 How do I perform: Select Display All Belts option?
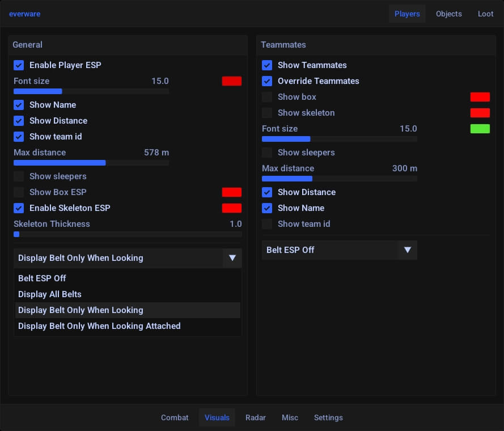[x=50, y=294]
